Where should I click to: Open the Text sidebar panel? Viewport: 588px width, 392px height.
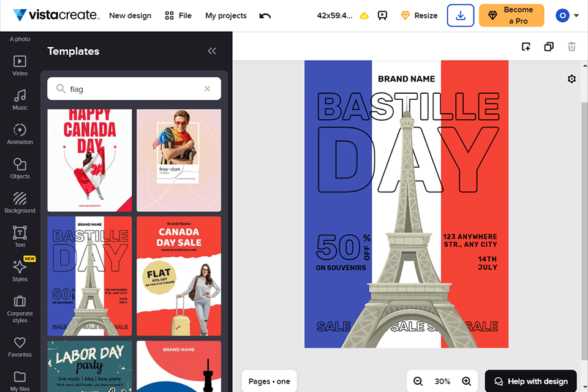20,236
